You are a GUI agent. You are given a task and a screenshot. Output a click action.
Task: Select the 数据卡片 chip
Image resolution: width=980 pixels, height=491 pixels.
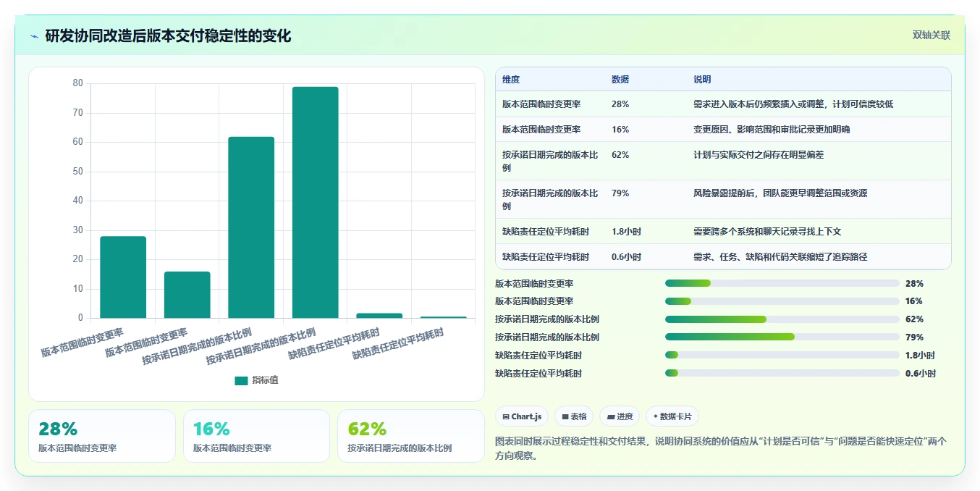click(672, 416)
